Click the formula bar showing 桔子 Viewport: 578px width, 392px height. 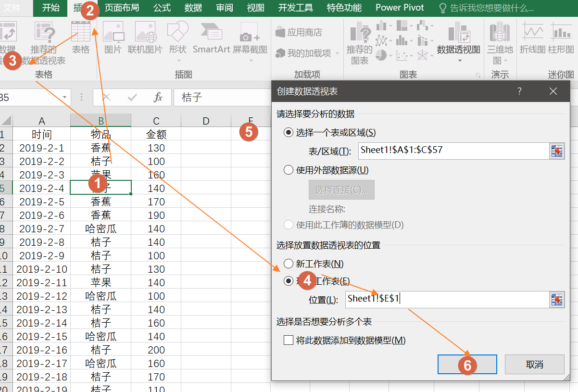tap(224, 98)
